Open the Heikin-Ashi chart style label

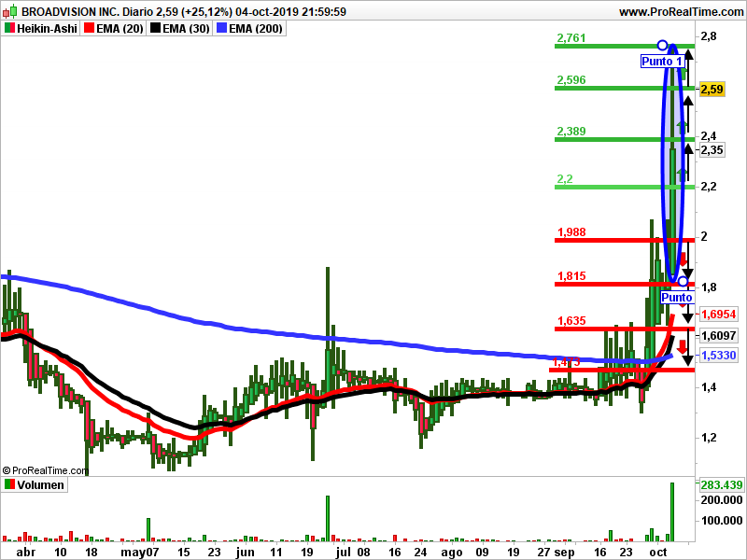(x=47, y=29)
